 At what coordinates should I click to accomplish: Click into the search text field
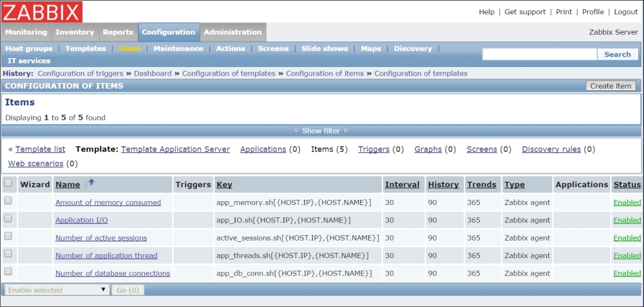click(538, 55)
